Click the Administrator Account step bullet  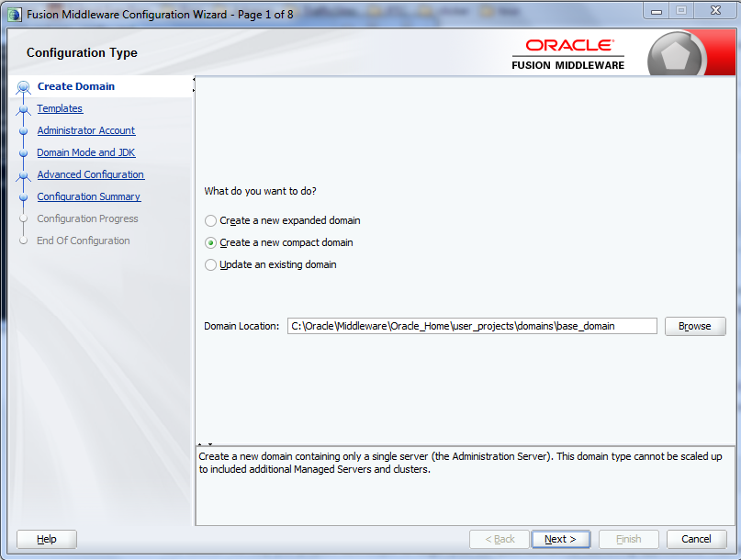[x=23, y=131]
